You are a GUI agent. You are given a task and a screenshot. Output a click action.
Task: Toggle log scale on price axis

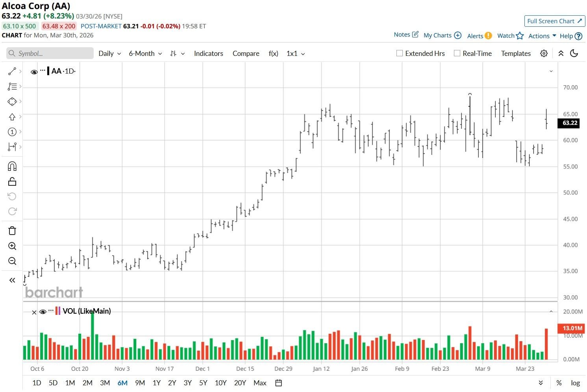pos(575,383)
